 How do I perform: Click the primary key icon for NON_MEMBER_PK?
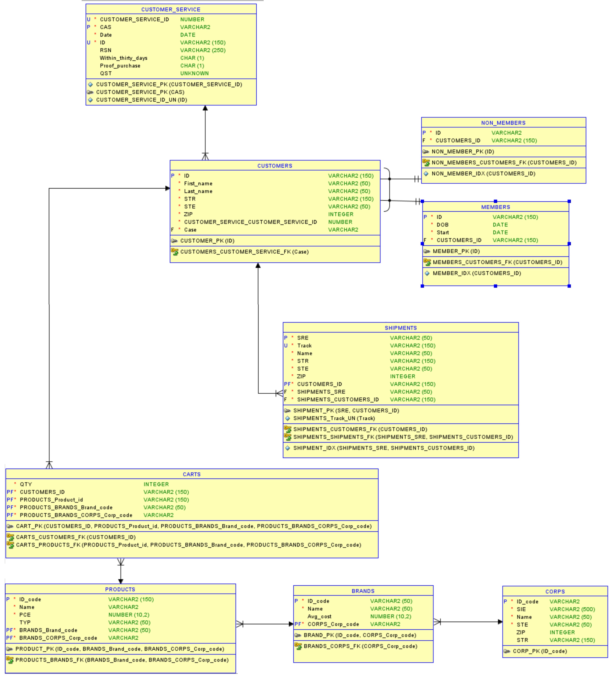click(426, 152)
